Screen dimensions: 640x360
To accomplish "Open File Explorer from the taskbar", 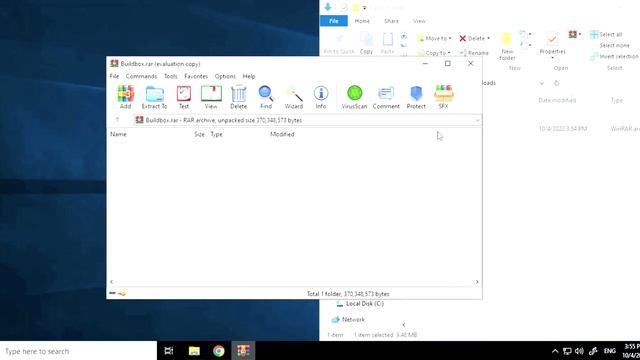I will coord(194,351).
